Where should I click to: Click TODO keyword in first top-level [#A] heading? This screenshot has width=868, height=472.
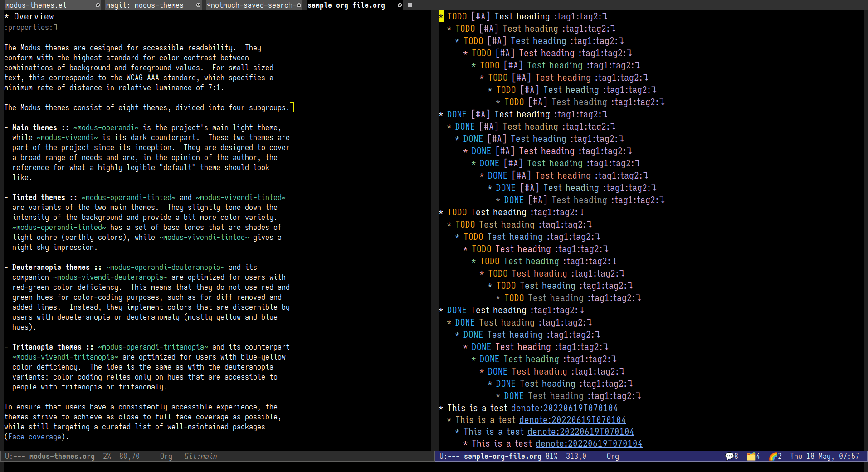pos(457,16)
